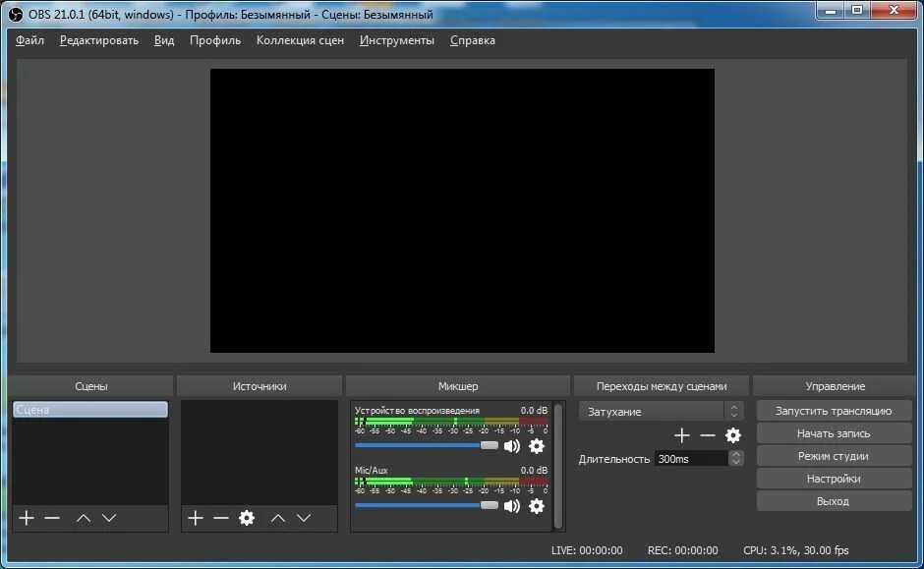924x569 pixels.
Task: Click Переходы между сценами header
Action: (x=662, y=386)
